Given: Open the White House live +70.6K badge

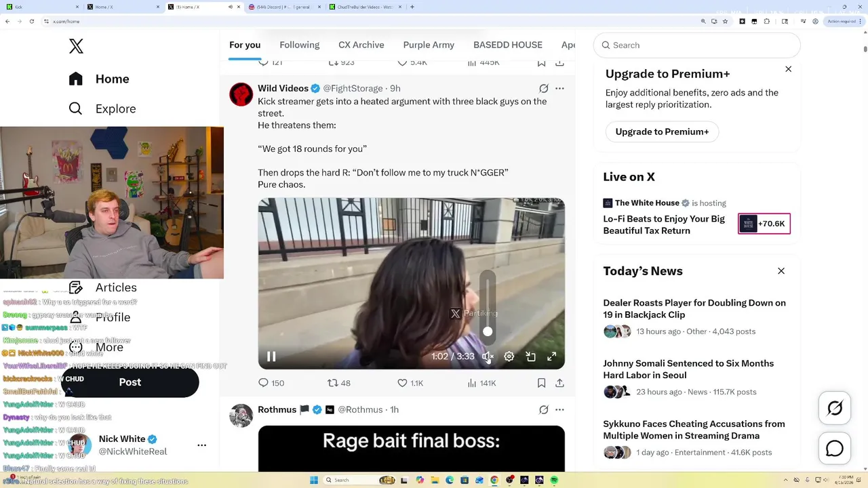Looking at the screenshot, I should pos(764,224).
